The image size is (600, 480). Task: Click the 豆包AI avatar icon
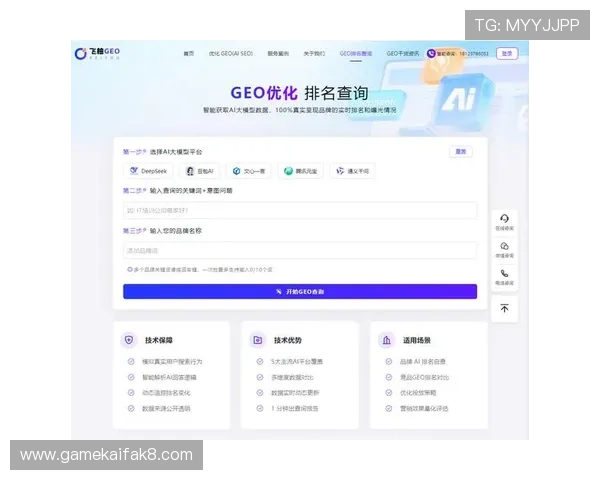(190, 171)
